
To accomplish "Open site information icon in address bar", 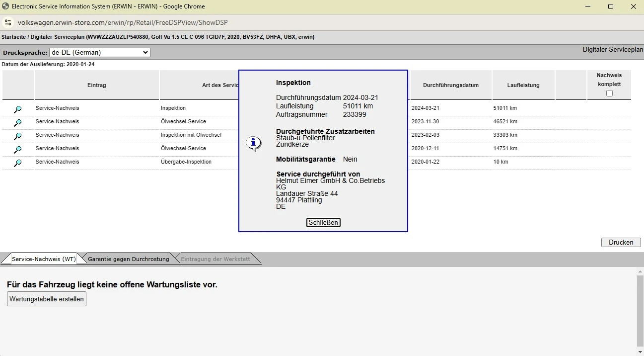I will (x=7, y=22).
